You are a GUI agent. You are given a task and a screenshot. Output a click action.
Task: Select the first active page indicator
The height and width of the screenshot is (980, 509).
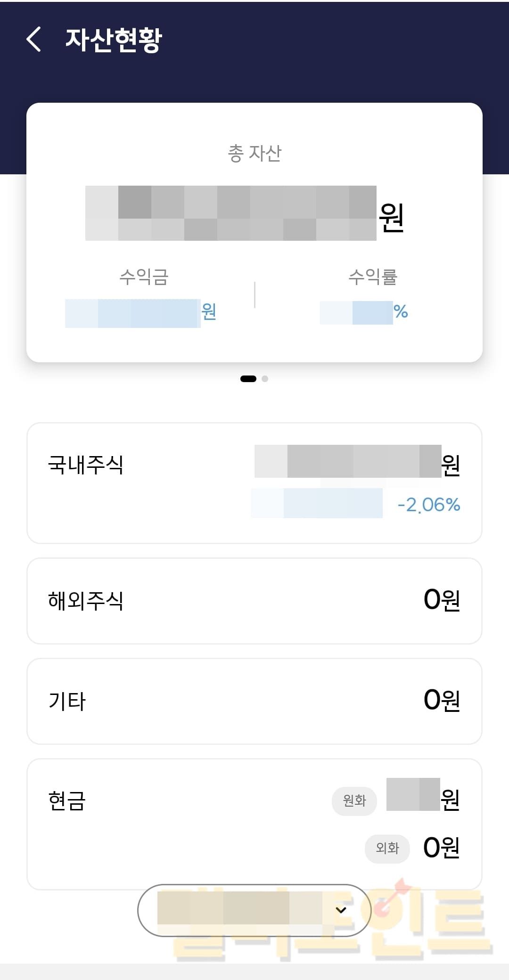point(248,379)
